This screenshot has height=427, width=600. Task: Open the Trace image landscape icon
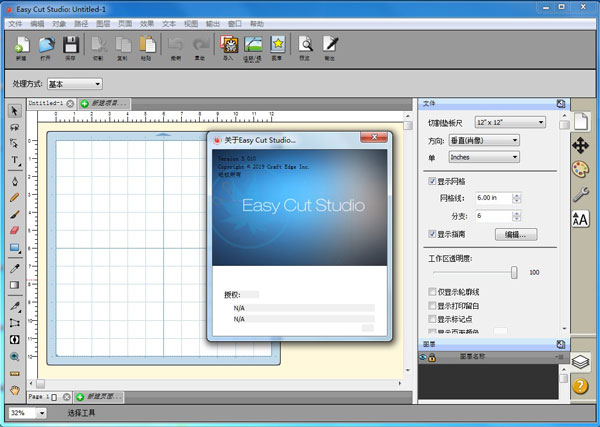(x=253, y=45)
